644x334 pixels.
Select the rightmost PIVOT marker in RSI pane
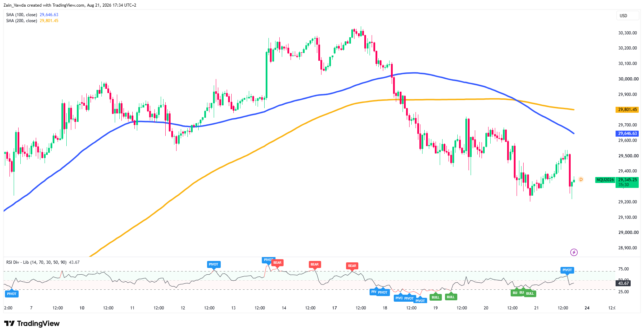[567, 270]
